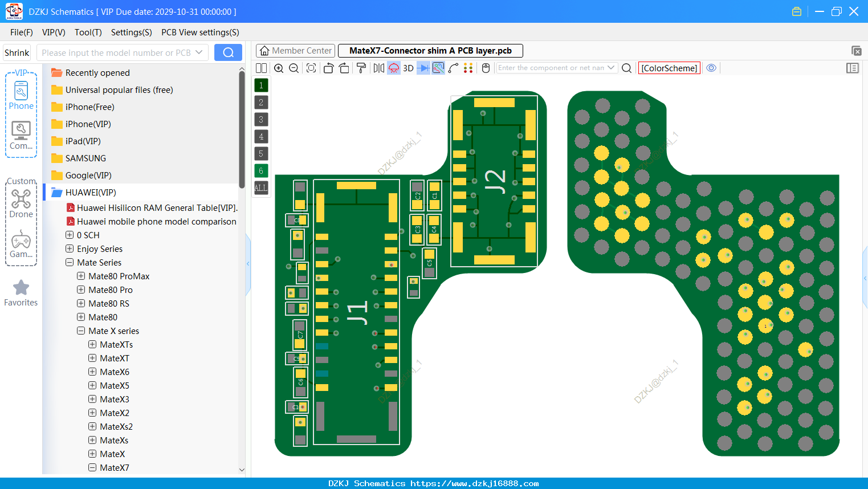Open the ColorScheme button

[x=669, y=68]
